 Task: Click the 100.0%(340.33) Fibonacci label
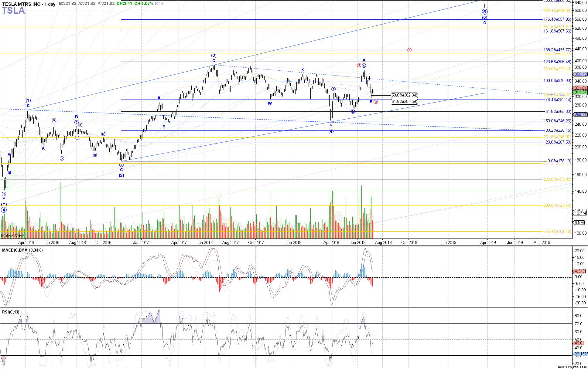[x=557, y=81]
